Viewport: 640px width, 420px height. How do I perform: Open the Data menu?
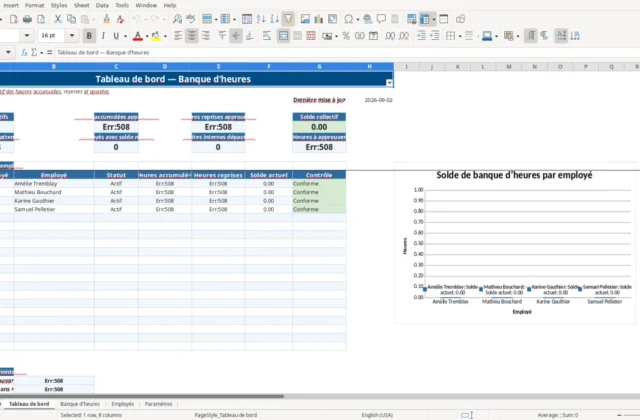[x=102, y=5]
